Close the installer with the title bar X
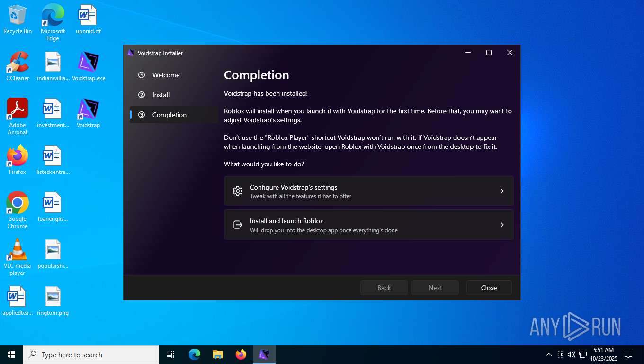Screen dimensions: 644x364 click(x=510, y=53)
